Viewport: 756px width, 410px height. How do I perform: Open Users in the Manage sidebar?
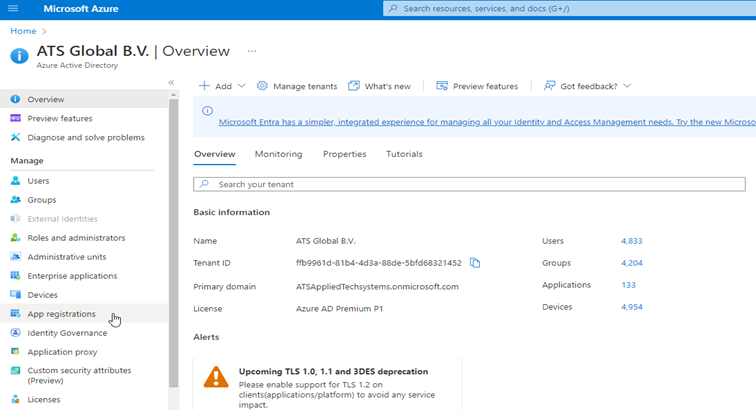click(x=38, y=181)
